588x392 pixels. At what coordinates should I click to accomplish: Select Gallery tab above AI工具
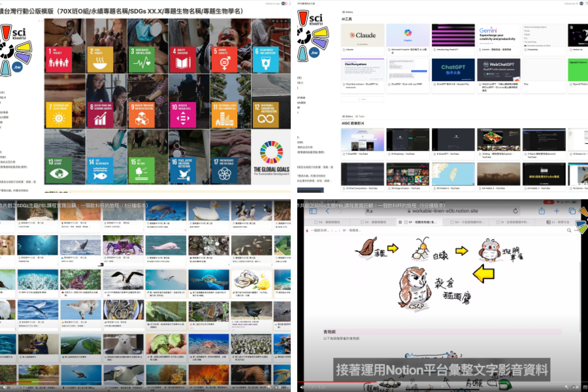[349, 12]
